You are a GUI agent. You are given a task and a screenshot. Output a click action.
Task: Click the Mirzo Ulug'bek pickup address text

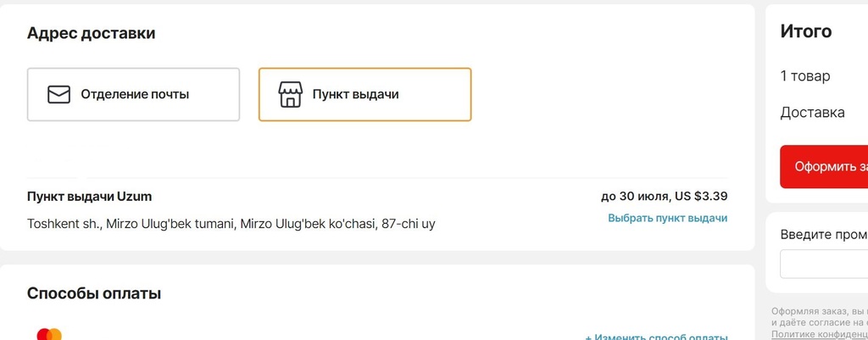231,224
